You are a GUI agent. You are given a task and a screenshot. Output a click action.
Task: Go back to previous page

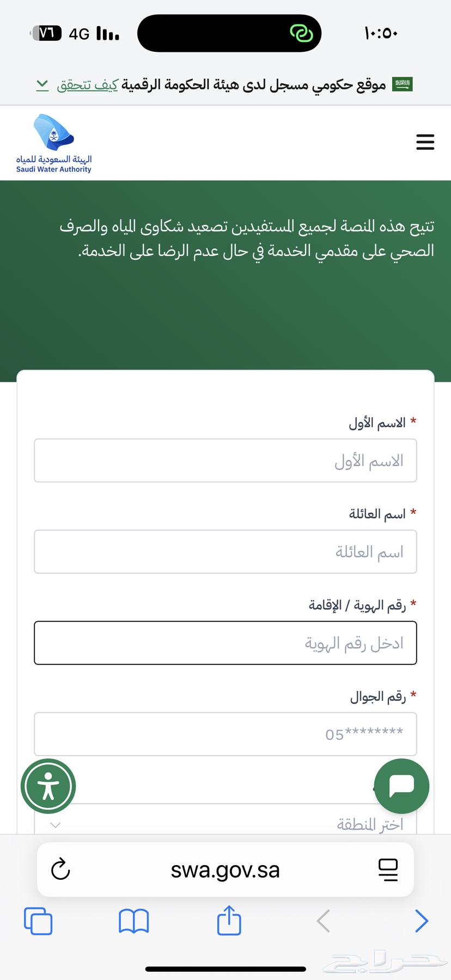pos(324,921)
